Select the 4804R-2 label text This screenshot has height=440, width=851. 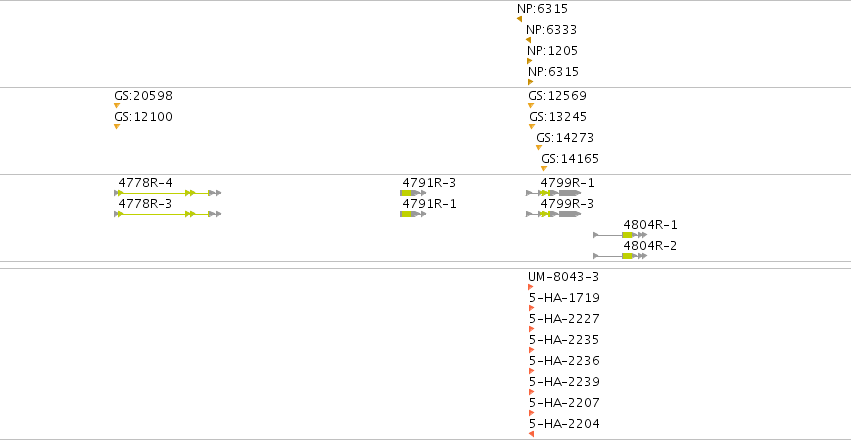tap(650, 246)
